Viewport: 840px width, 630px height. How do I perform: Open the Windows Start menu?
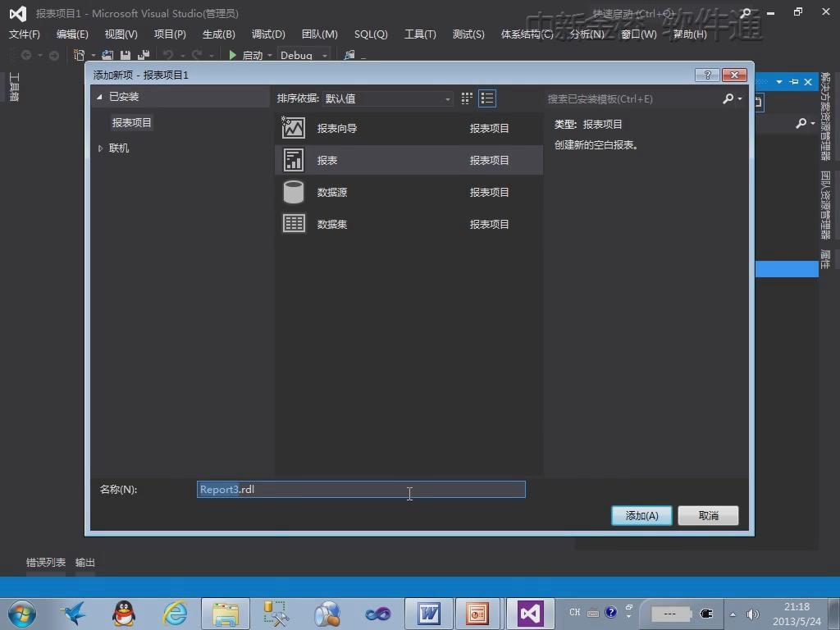pos(22,614)
